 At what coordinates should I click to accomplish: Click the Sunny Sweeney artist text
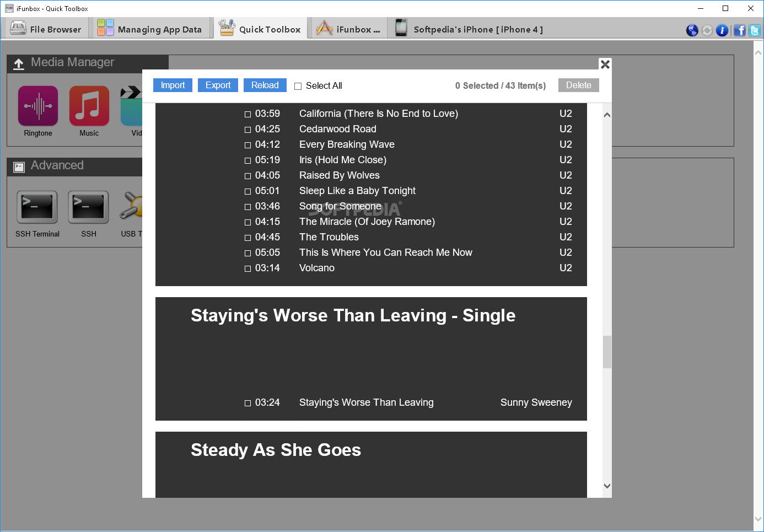(x=536, y=402)
